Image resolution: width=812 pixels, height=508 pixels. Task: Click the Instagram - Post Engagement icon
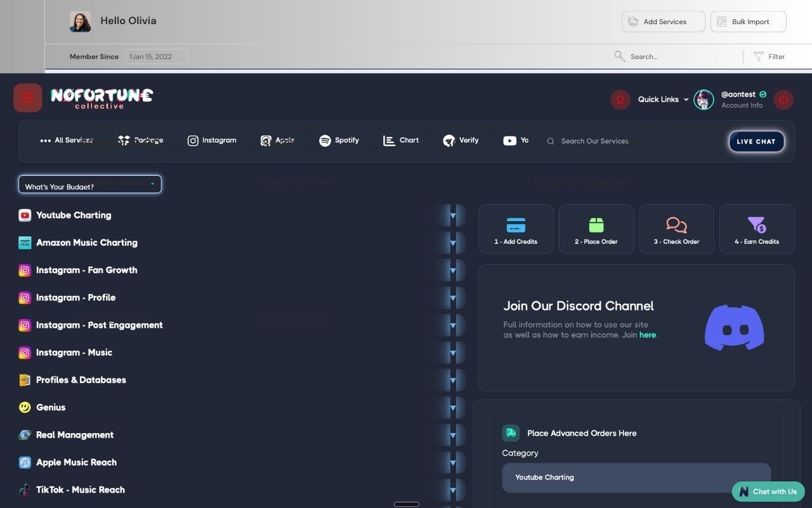point(25,325)
